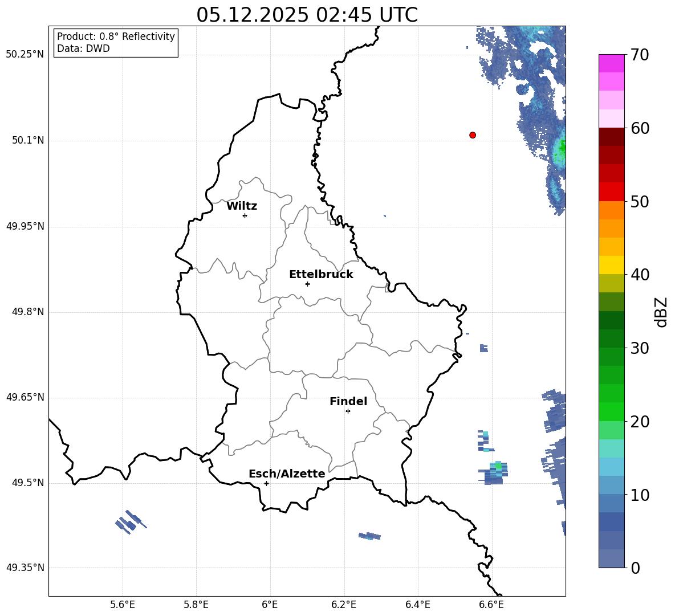Viewport: 675px width, 616px height.
Task: Click the 6.4°E longitude label
Action: [x=417, y=605]
